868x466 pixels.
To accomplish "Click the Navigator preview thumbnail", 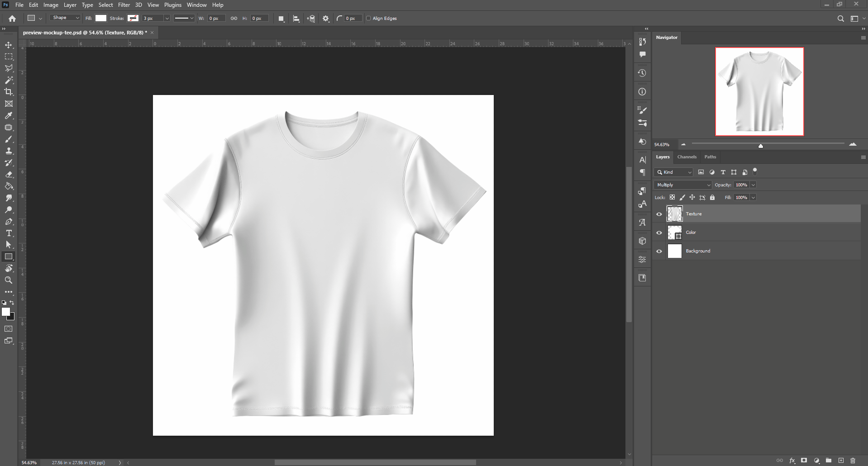I will point(759,91).
